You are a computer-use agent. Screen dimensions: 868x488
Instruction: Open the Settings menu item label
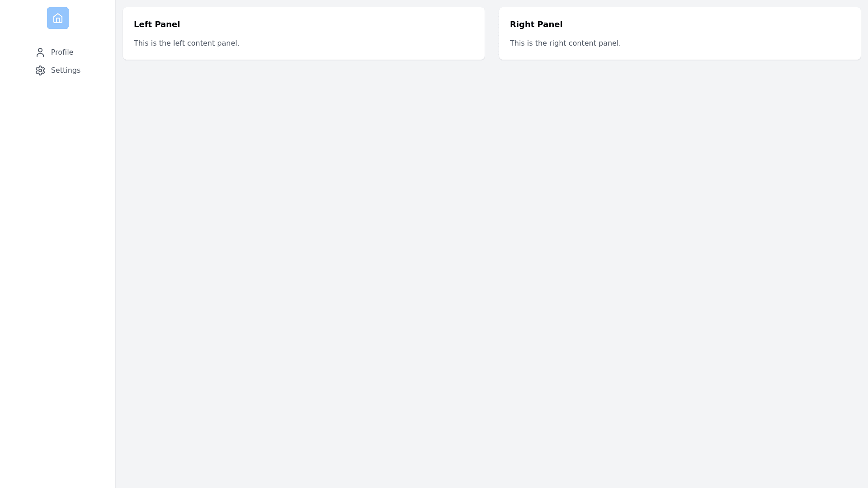[x=66, y=70]
